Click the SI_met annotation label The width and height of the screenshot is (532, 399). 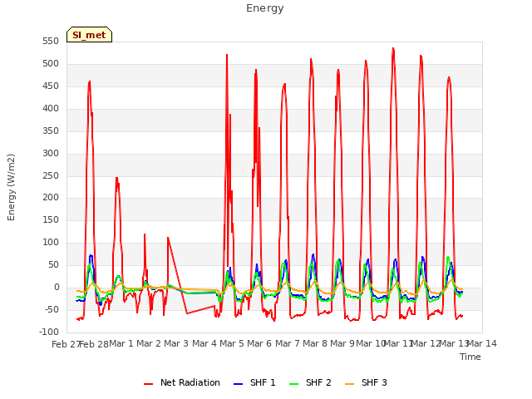coord(89,35)
